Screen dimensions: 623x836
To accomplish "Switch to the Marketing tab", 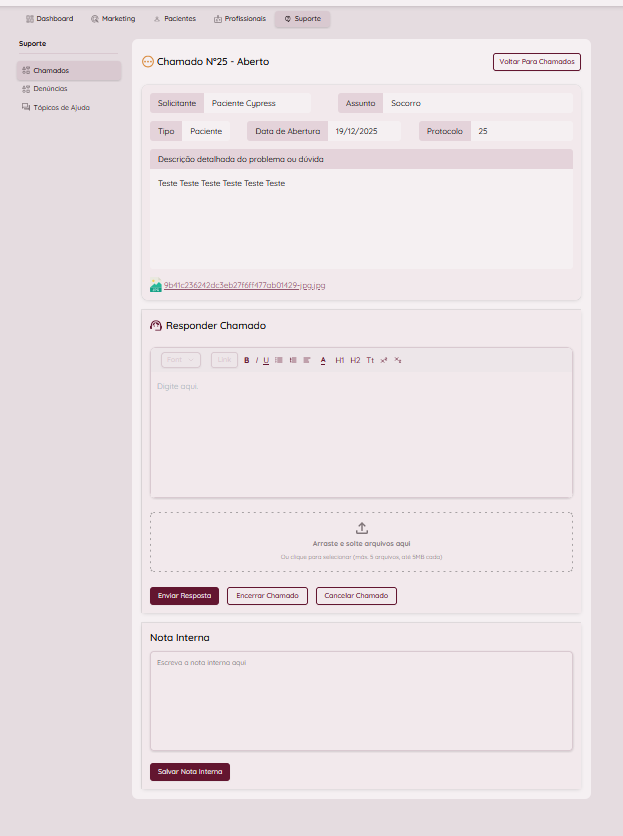I will pyautogui.click(x=112, y=19).
